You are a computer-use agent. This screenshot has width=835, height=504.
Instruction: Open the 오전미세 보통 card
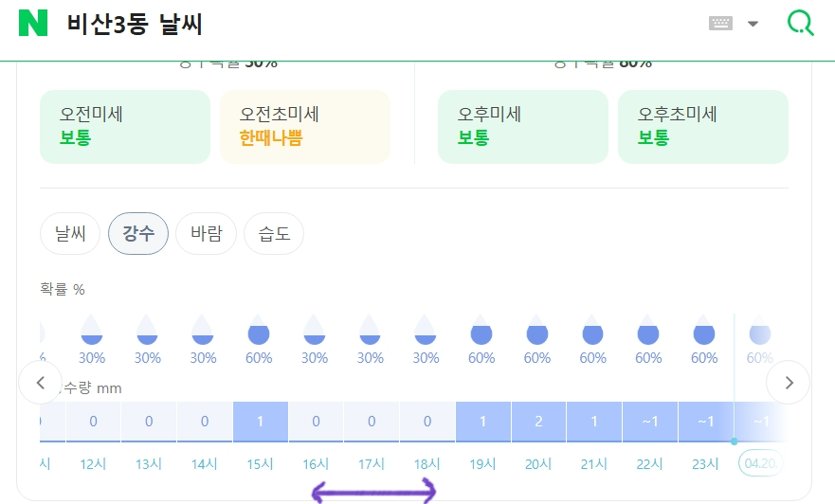coord(125,127)
